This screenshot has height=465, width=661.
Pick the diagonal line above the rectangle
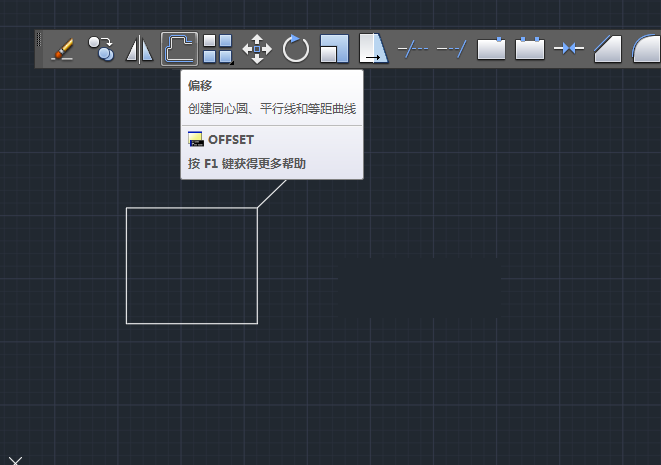coord(272,194)
